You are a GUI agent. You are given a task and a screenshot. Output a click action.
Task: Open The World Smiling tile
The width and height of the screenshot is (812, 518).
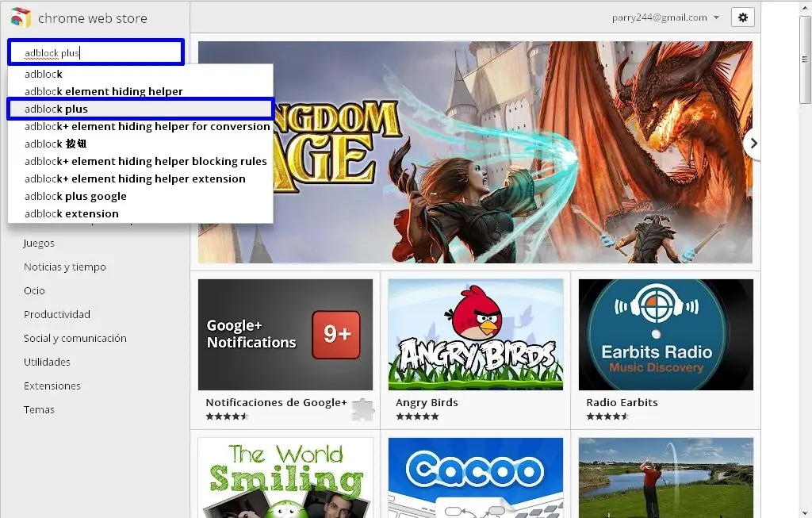pyautogui.click(x=285, y=478)
